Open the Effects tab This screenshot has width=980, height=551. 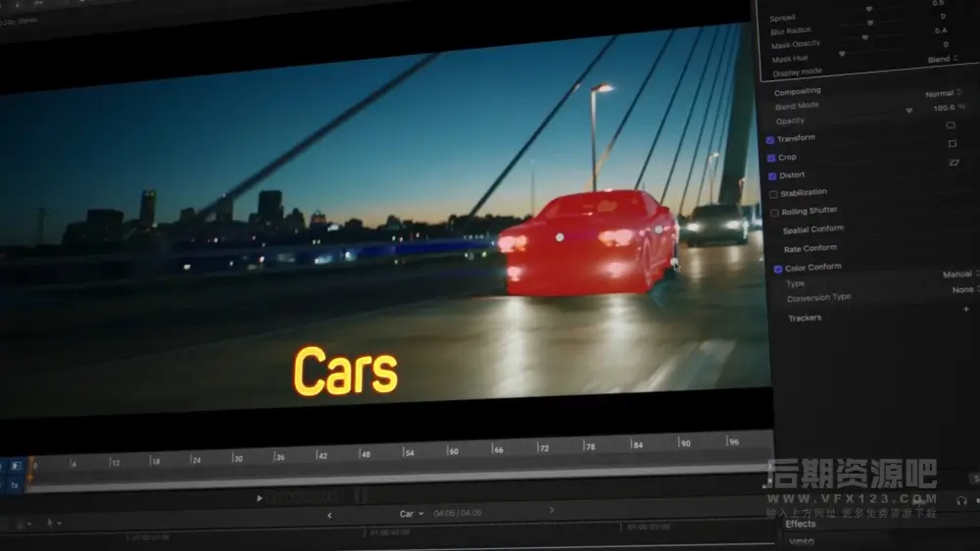tap(800, 524)
